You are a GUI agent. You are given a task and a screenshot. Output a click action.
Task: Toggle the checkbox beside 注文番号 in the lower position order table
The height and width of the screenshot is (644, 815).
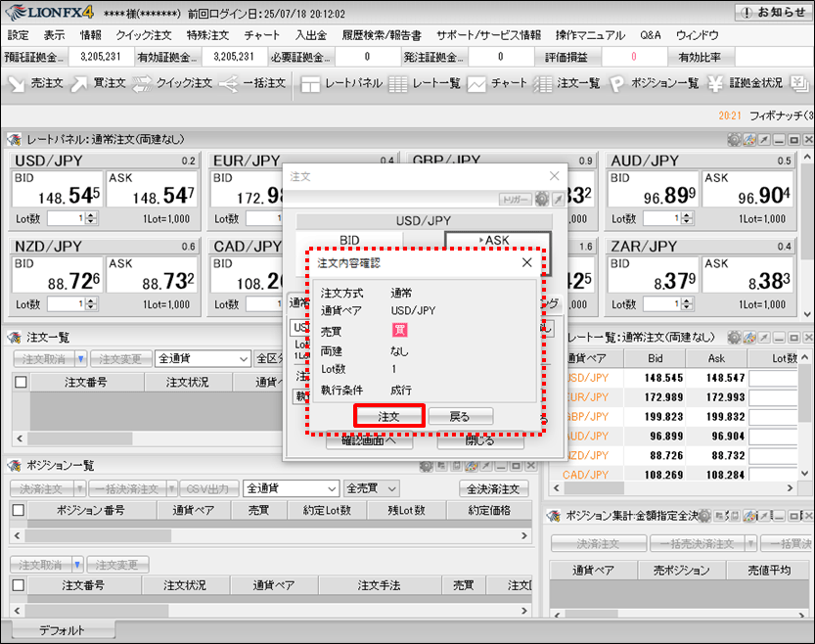click(x=18, y=585)
